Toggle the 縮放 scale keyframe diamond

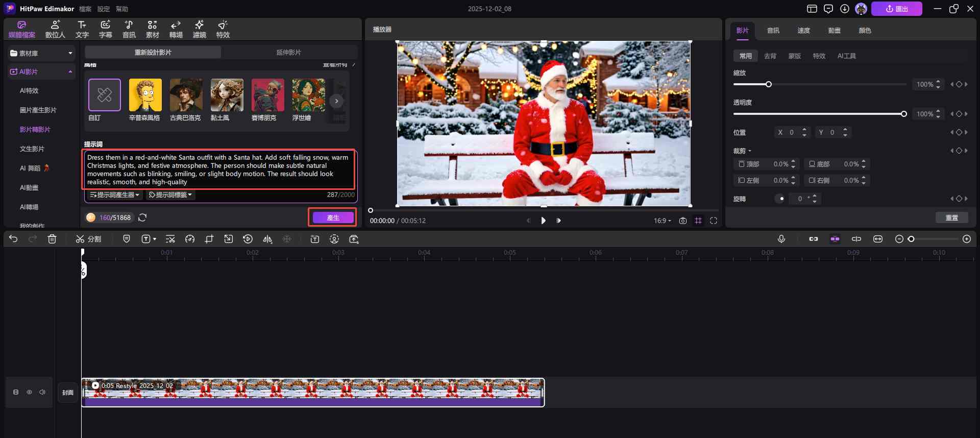click(959, 84)
